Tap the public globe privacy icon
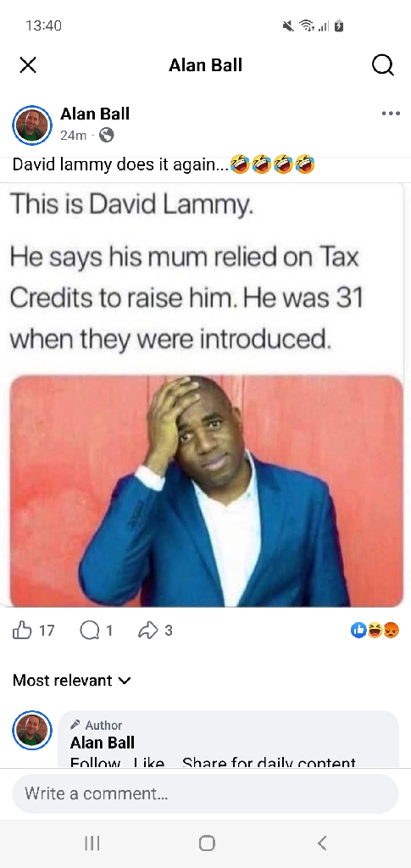This screenshot has width=411, height=868. point(106,135)
